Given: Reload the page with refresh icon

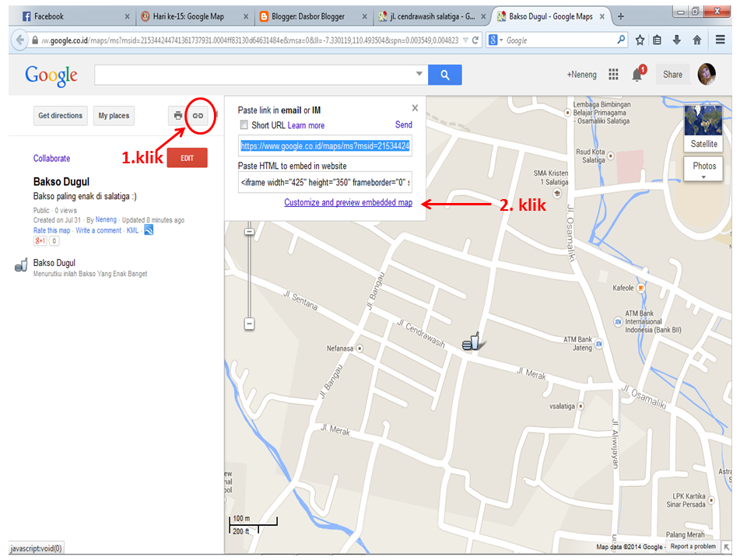Looking at the screenshot, I should coord(475,40).
